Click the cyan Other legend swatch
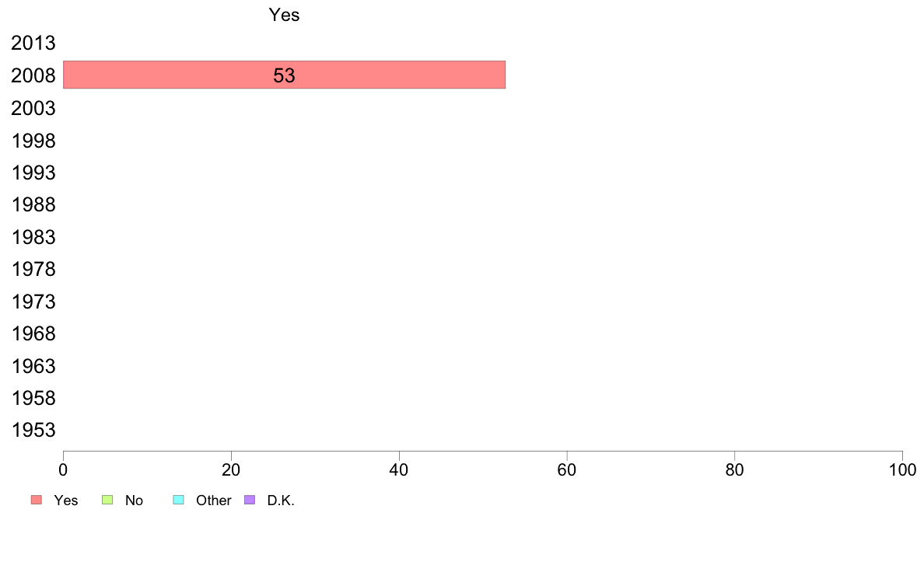This screenshot has height=572, width=924. 179,500
